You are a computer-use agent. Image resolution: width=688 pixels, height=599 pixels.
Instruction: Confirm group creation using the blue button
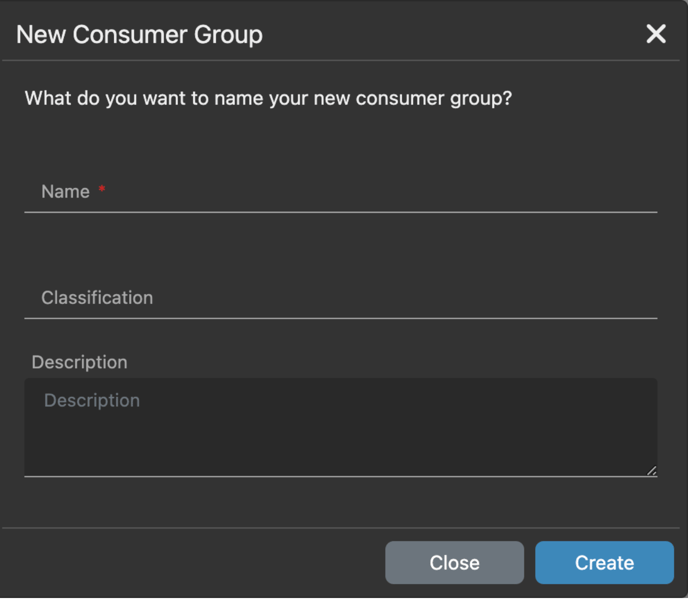(x=604, y=563)
